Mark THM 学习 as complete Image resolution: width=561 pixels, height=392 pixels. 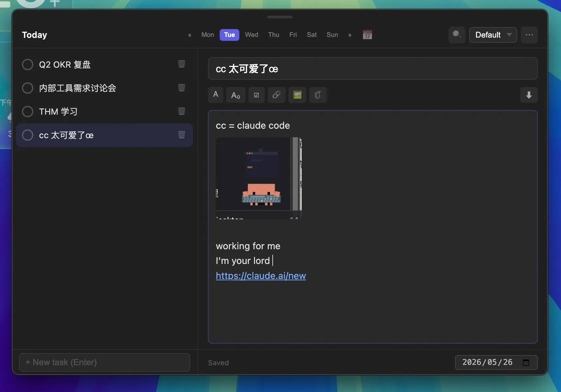pos(27,111)
